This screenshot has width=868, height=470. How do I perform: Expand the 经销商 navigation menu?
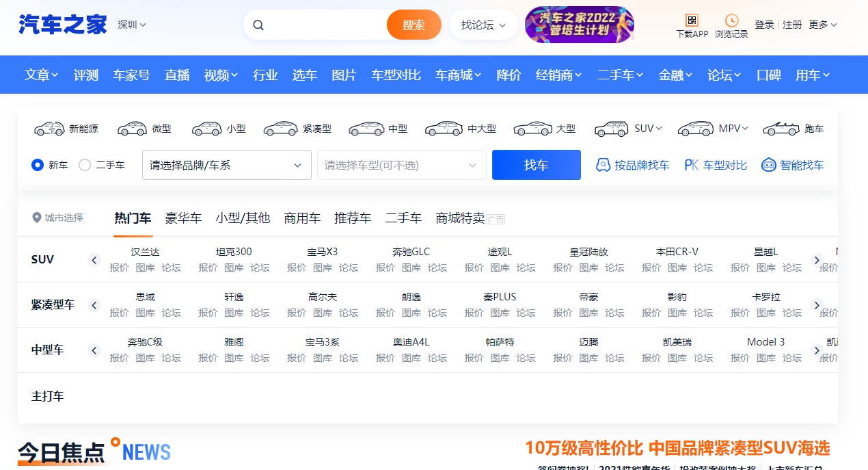tap(559, 75)
